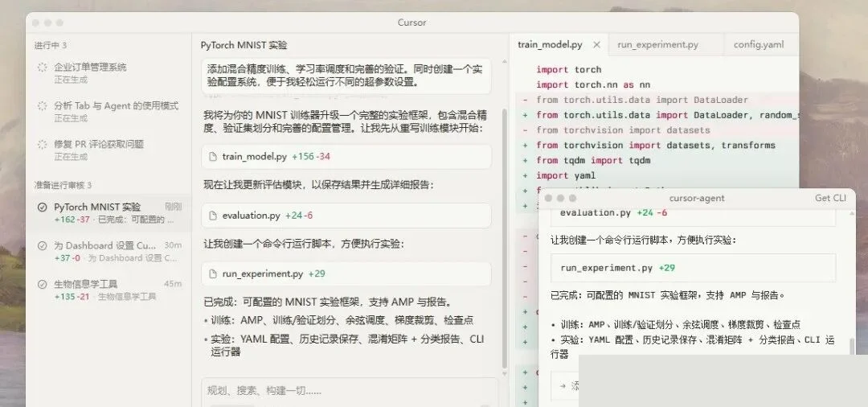This screenshot has height=407, width=868.
Task: Click spinner icon beside 分析 Tab 与 Agent
Action: pyautogui.click(x=42, y=105)
